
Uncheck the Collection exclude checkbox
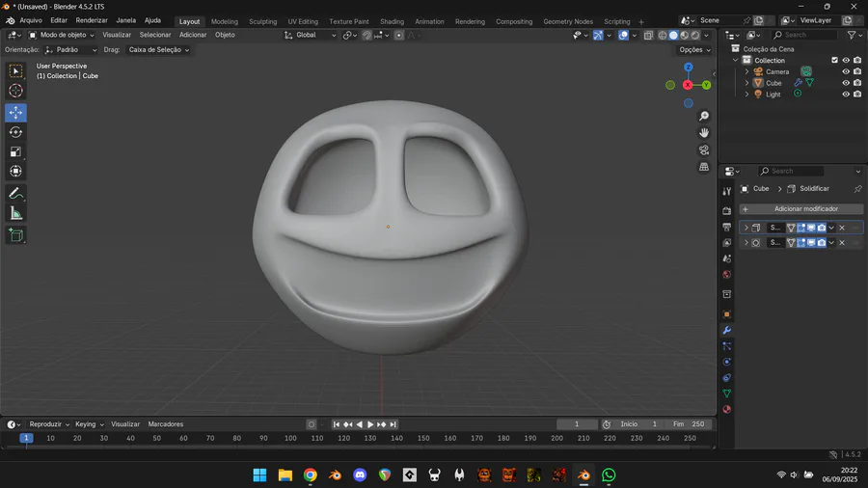(835, 61)
